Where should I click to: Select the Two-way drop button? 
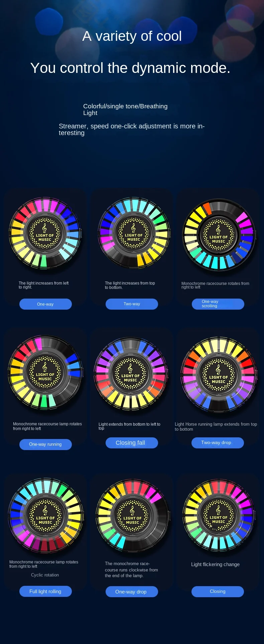pyautogui.click(x=218, y=443)
